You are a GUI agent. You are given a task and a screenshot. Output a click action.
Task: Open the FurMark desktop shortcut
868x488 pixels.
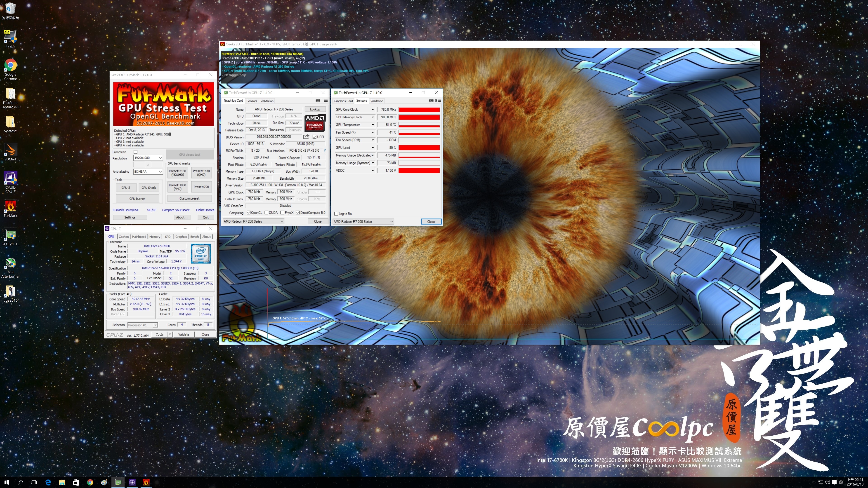(x=10, y=209)
